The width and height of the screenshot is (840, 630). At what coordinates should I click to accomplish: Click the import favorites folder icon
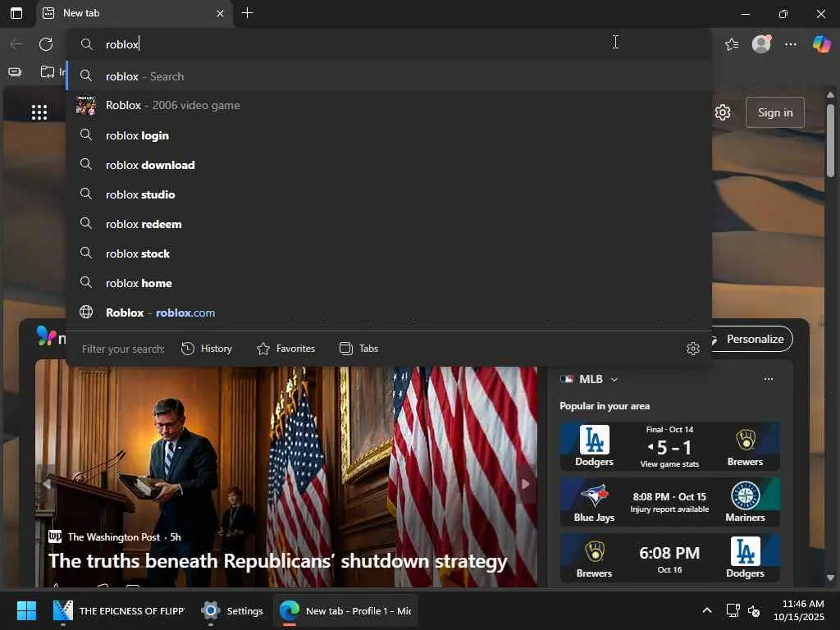[48, 71]
